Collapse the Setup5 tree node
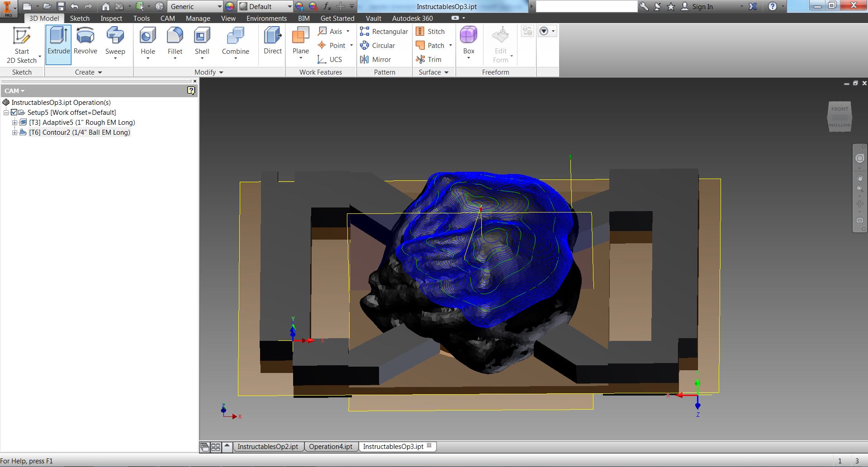The image size is (868, 467). click(6, 112)
